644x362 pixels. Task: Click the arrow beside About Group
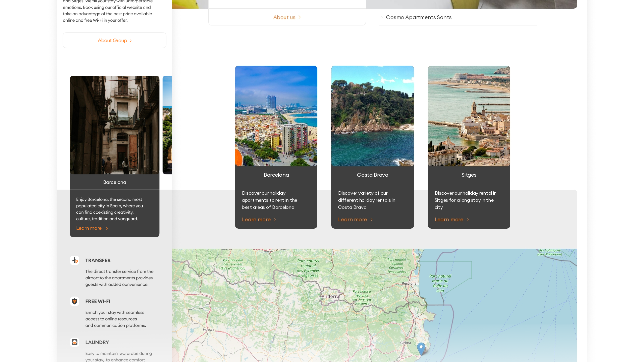click(x=131, y=41)
